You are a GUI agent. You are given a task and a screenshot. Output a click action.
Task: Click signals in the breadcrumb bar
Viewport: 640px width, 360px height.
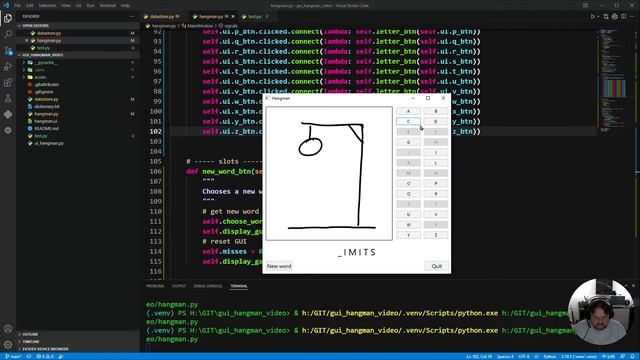click(x=231, y=26)
